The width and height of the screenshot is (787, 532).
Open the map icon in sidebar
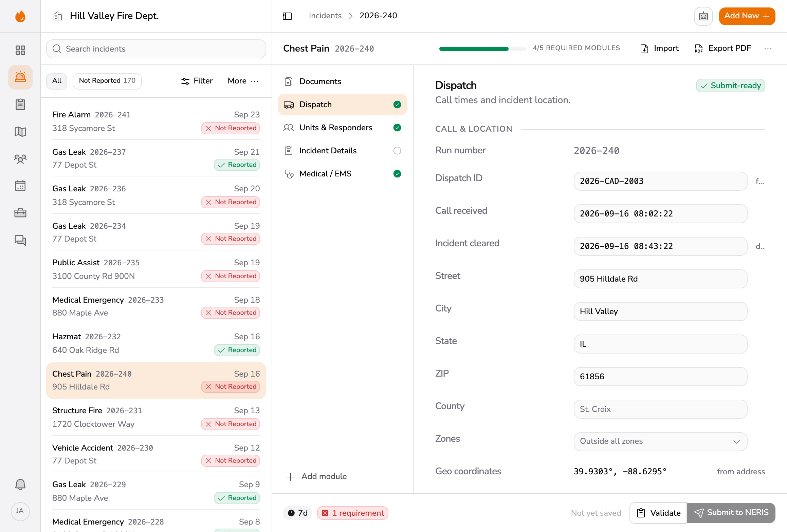coord(20,132)
